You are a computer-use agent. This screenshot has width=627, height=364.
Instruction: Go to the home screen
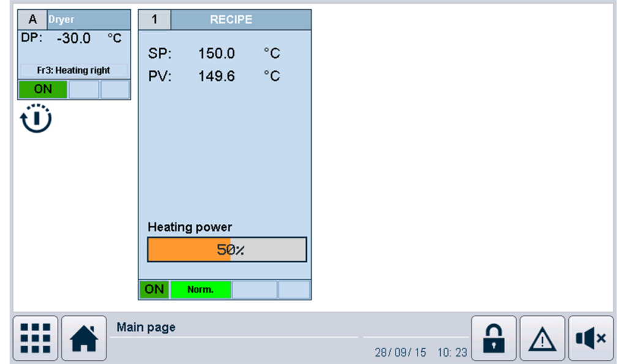84,338
